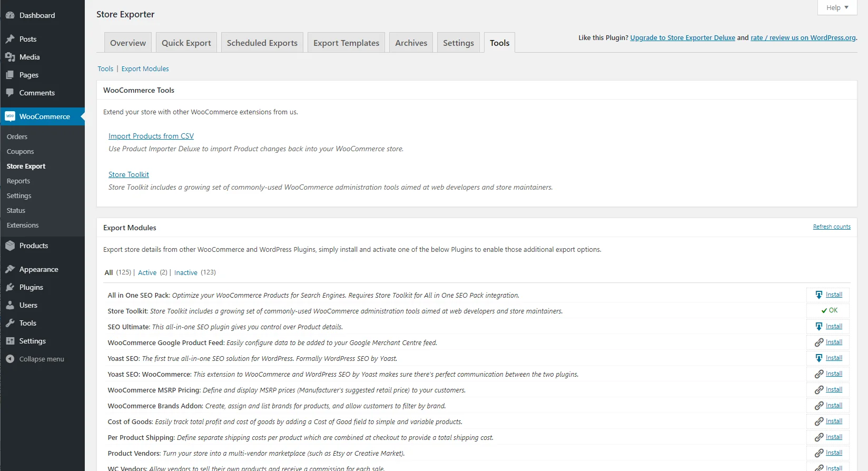This screenshot has height=471, width=868.
Task: Open Import Products from CSV link
Action: (151, 136)
